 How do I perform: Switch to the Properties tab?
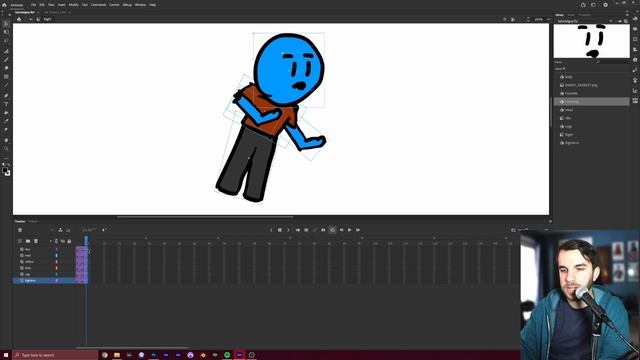[584, 15]
